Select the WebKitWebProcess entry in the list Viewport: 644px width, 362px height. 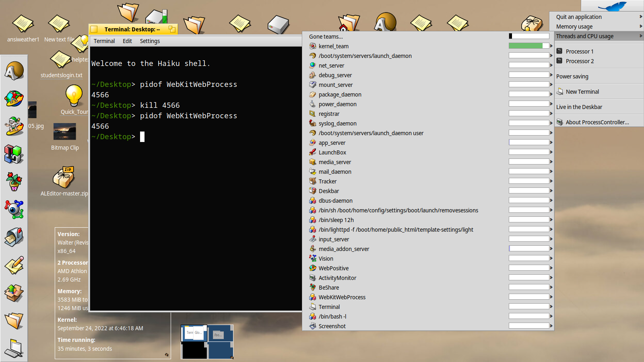[x=342, y=297]
